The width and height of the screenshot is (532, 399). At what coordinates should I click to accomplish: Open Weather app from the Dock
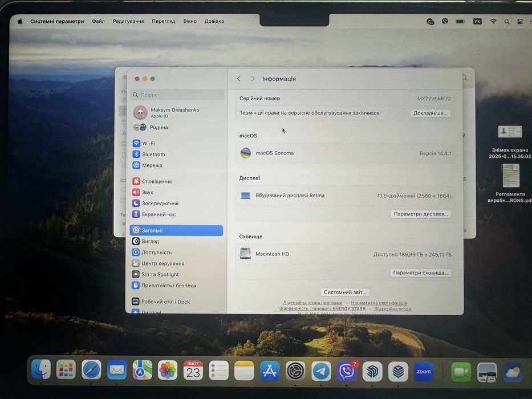pyautogui.click(x=512, y=373)
